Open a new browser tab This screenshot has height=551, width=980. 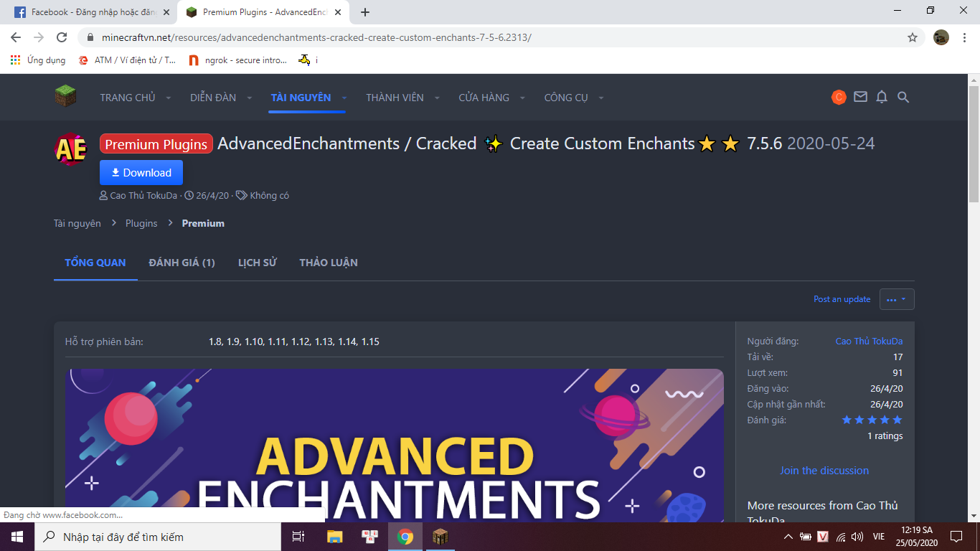click(x=365, y=12)
